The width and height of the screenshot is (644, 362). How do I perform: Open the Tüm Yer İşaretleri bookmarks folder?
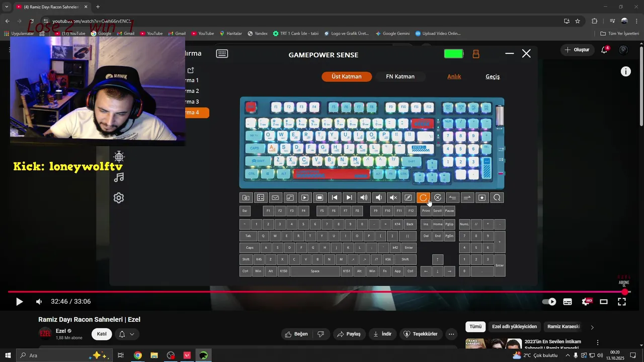click(619, 34)
